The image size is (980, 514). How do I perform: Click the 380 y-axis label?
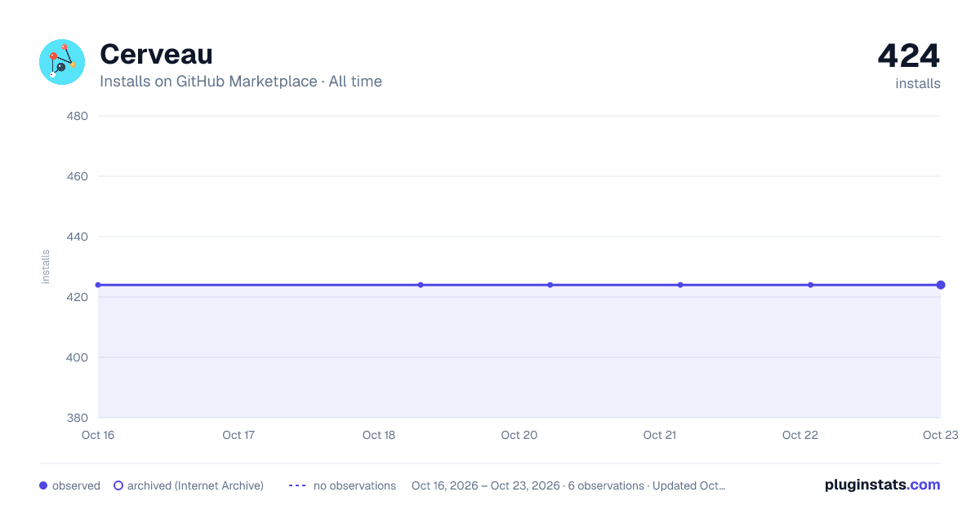(x=77, y=418)
